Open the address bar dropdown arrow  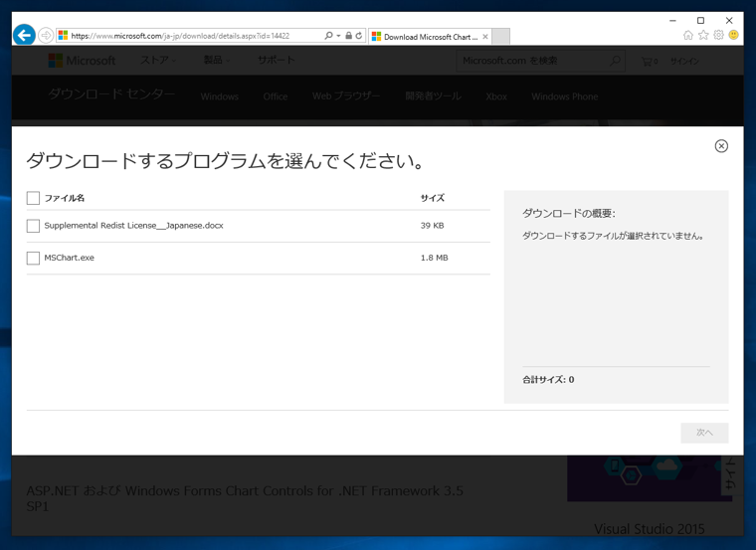point(338,36)
